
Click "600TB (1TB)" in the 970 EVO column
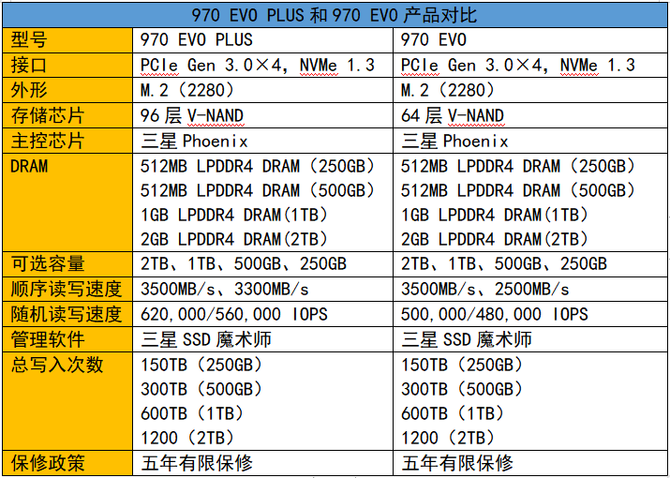[x=453, y=413]
